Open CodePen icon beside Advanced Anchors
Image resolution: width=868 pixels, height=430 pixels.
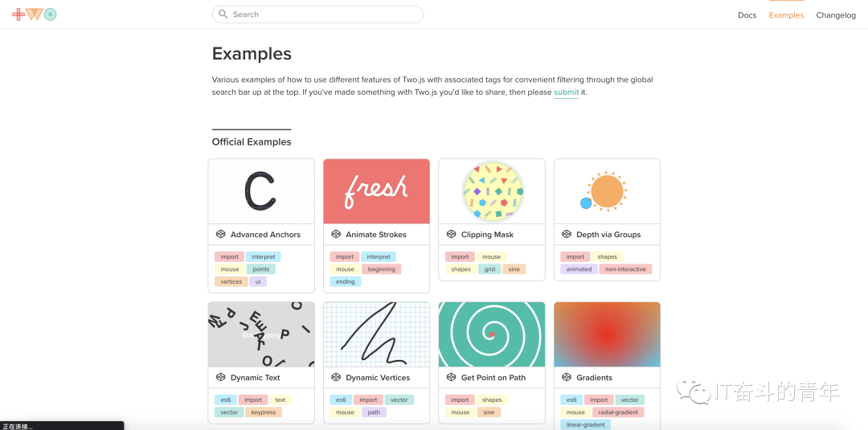[x=220, y=234]
